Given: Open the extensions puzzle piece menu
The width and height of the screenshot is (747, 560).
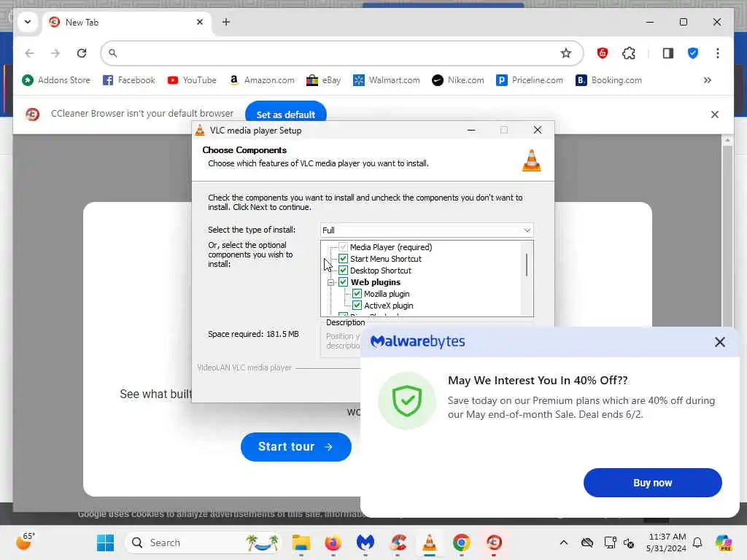Looking at the screenshot, I should [x=629, y=52].
